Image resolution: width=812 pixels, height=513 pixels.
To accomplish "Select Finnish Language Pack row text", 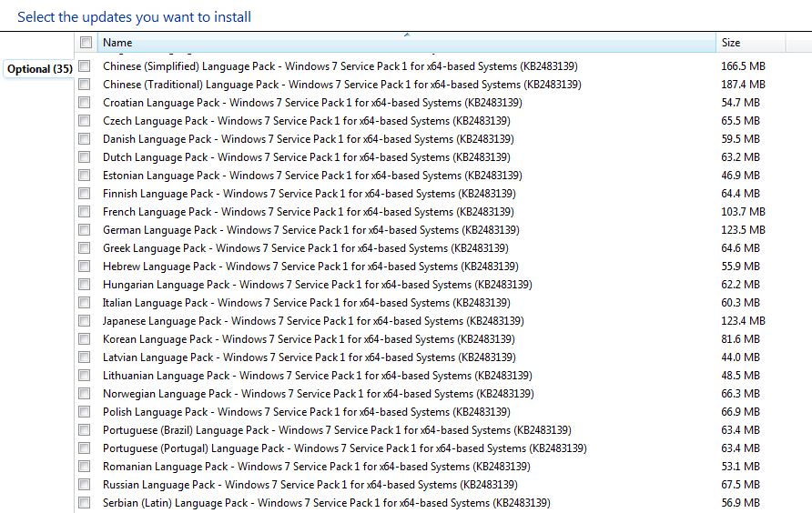I will (x=310, y=193).
